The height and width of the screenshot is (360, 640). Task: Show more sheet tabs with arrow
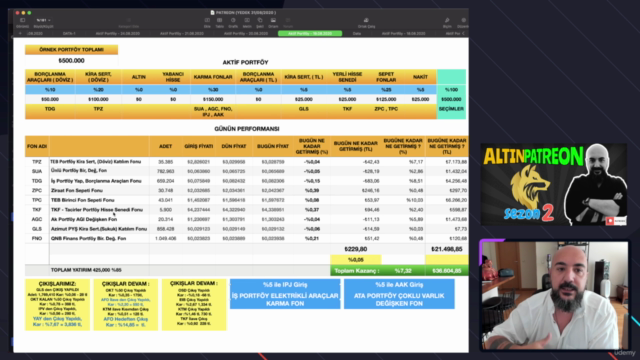pyautogui.click(x=463, y=33)
